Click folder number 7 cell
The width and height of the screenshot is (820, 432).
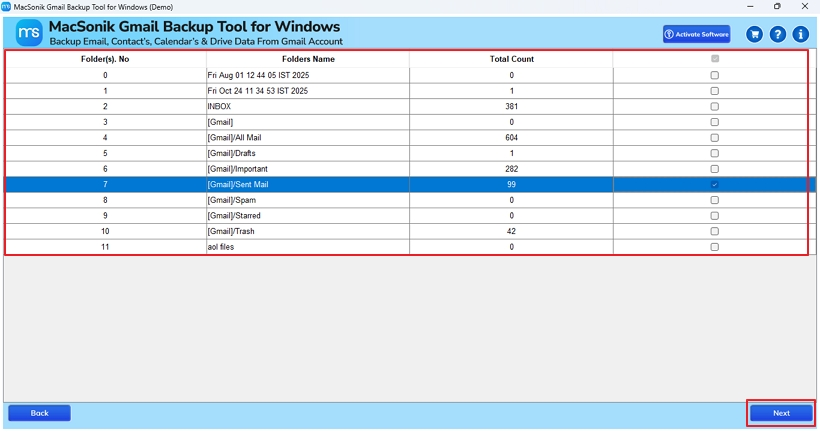point(105,185)
